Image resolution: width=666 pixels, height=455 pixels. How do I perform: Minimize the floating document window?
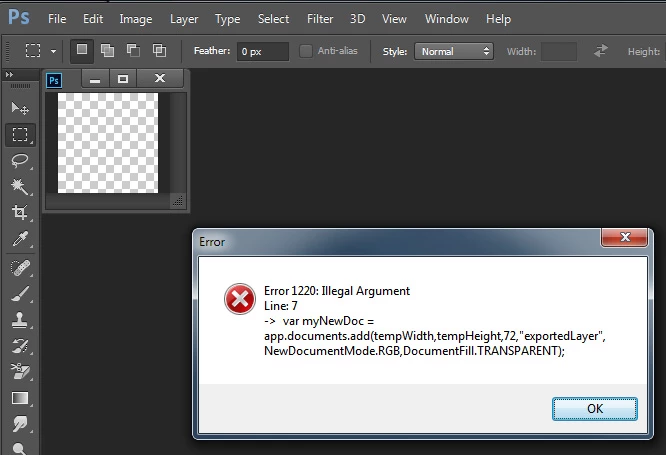pos(95,79)
